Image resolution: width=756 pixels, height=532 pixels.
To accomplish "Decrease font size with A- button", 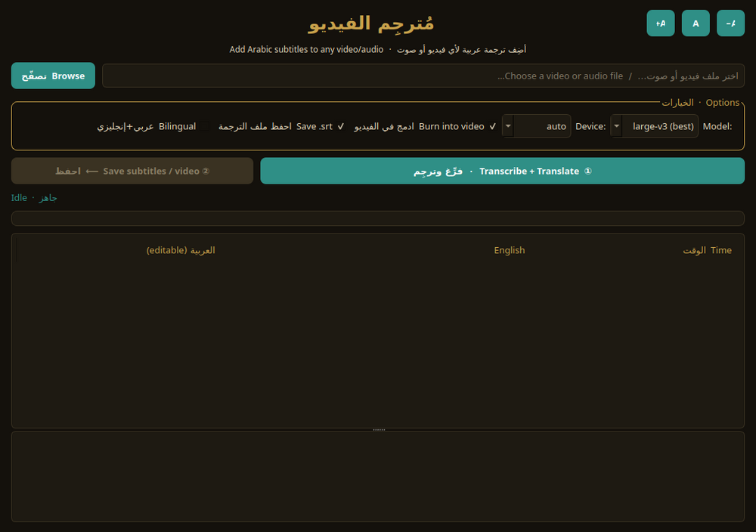I will [730, 23].
